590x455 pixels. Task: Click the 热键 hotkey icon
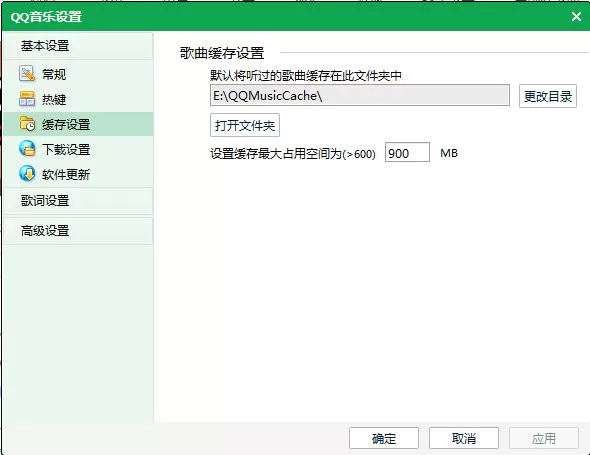click(x=27, y=99)
